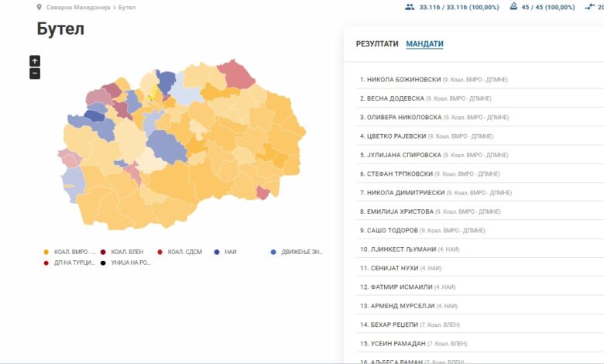The height and width of the screenshot is (364, 604).
Task: Click the arrows icon at top right
Action: point(590,7)
